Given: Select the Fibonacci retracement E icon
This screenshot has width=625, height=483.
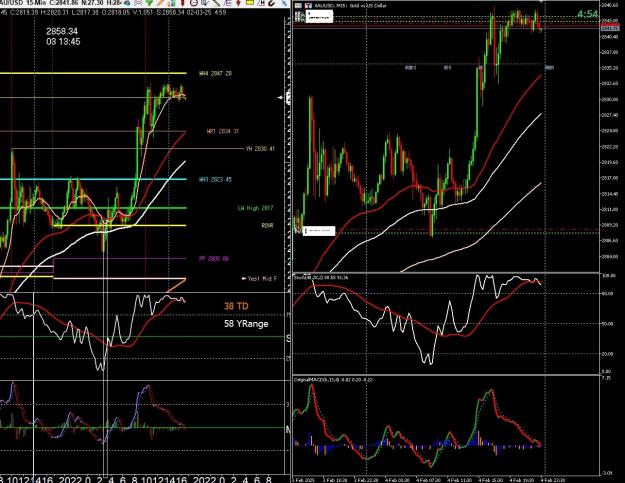Looking at the screenshot, I should 228,3.
